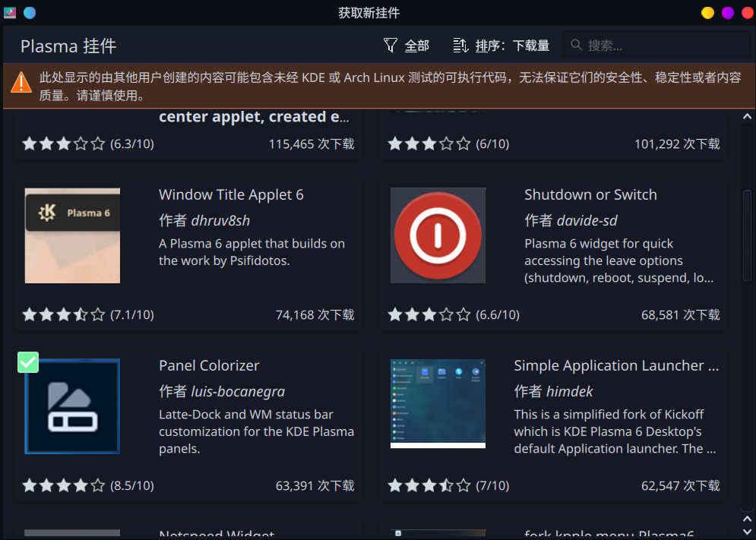
Task: Toggle the green installed checkmark on Panel Colorizer
Action: [28, 362]
